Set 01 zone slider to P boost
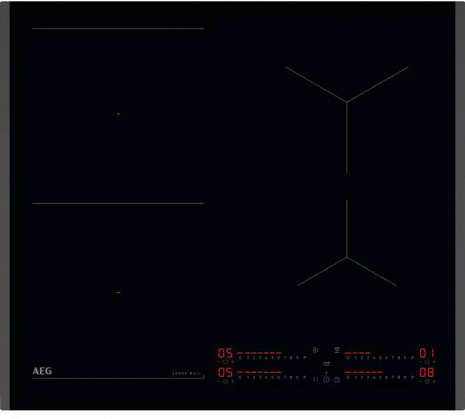The height and width of the screenshot is (419, 465). click(412, 358)
